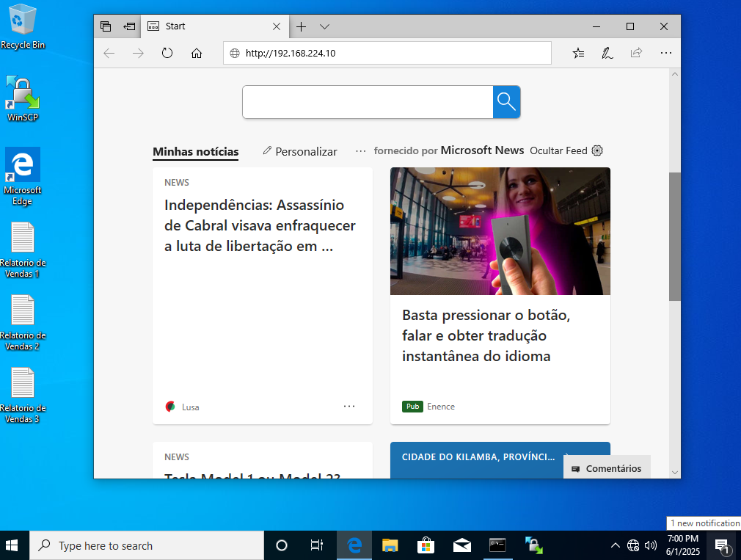Go to the Home page icon
The width and height of the screenshot is (741, 560).
197,53
